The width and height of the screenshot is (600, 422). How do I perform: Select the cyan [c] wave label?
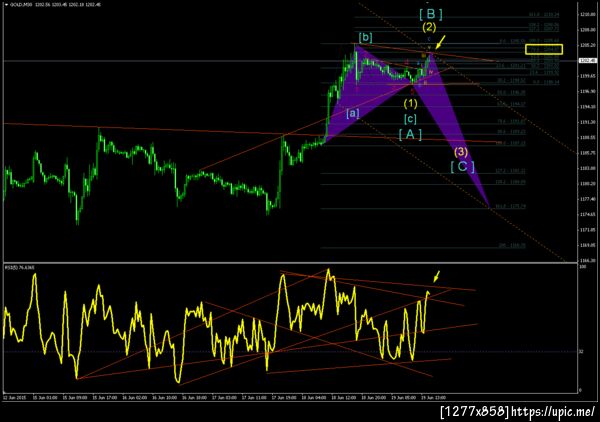(x=410, y=119)
